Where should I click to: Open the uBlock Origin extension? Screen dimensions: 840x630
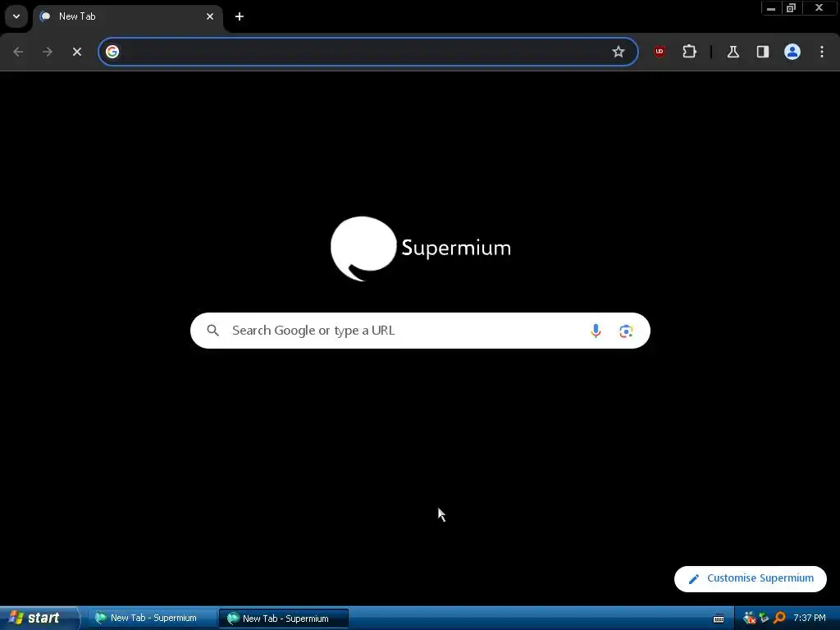pyautogui.click(x=660, y=52)
